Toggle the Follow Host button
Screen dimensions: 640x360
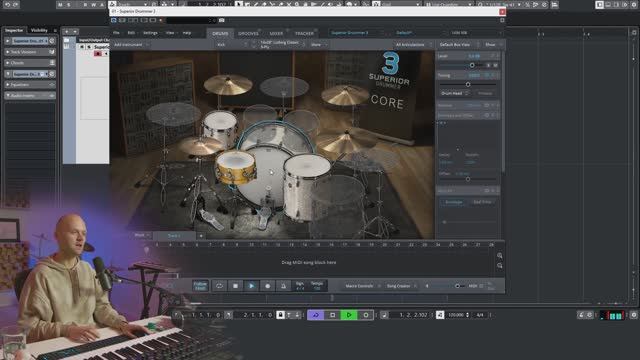pos(200,286)
